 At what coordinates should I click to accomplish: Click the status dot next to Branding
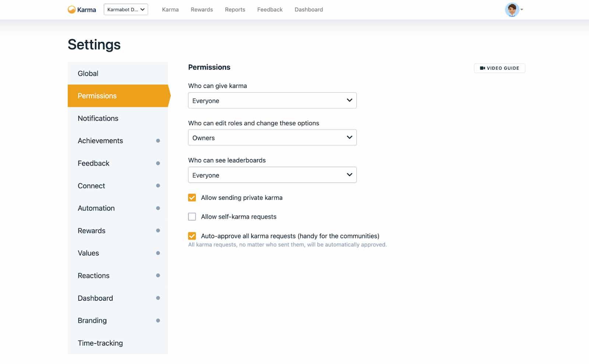[x=158, y=321]
